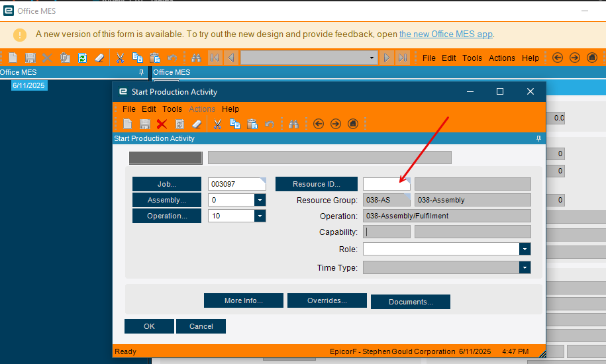Viewport: 606px width, 364px height.
Task: Open Edit menu in main Office MES window
Action: [x=448, y=58]
